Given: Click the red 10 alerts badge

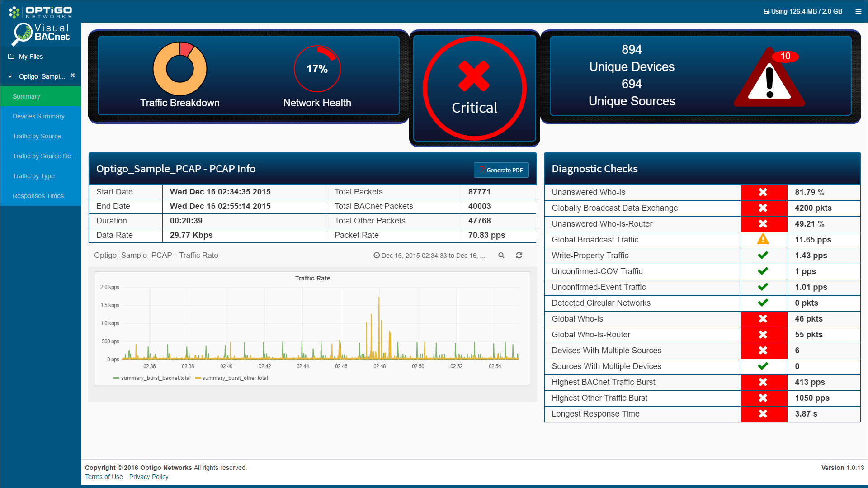Looking at the screenshot, I should 785,56.
